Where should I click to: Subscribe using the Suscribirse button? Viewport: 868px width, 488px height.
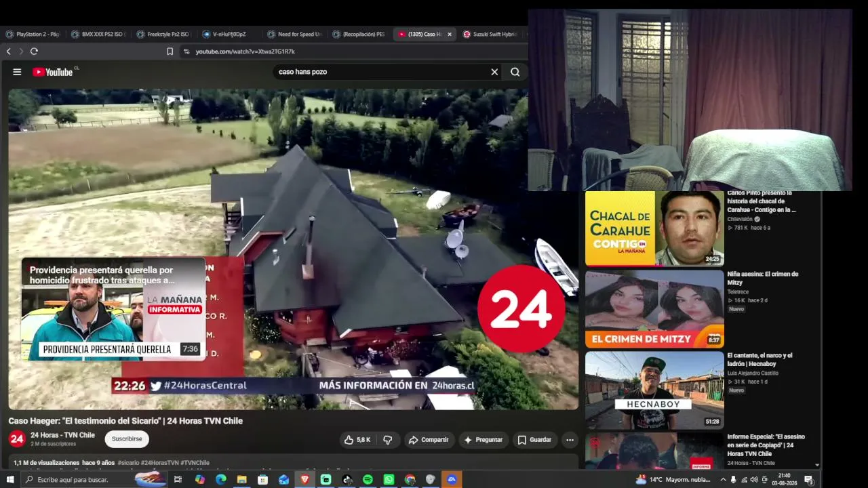click(x=127, y=439)
